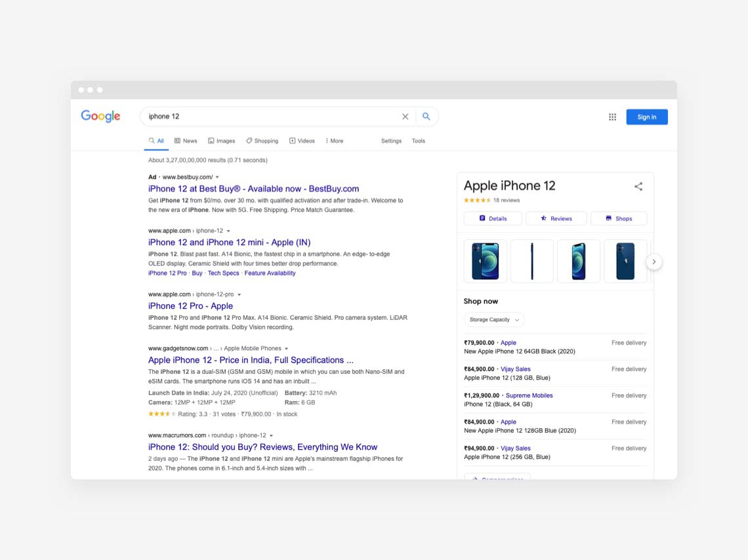The image size is (748, 560).
Task: Switch to the Shopping tab
Action: [262, 141]
